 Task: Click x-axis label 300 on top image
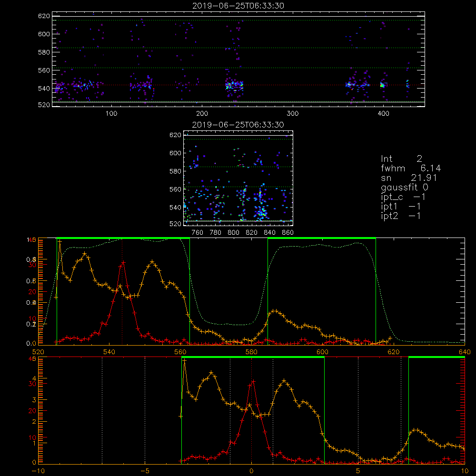(293, 113)
